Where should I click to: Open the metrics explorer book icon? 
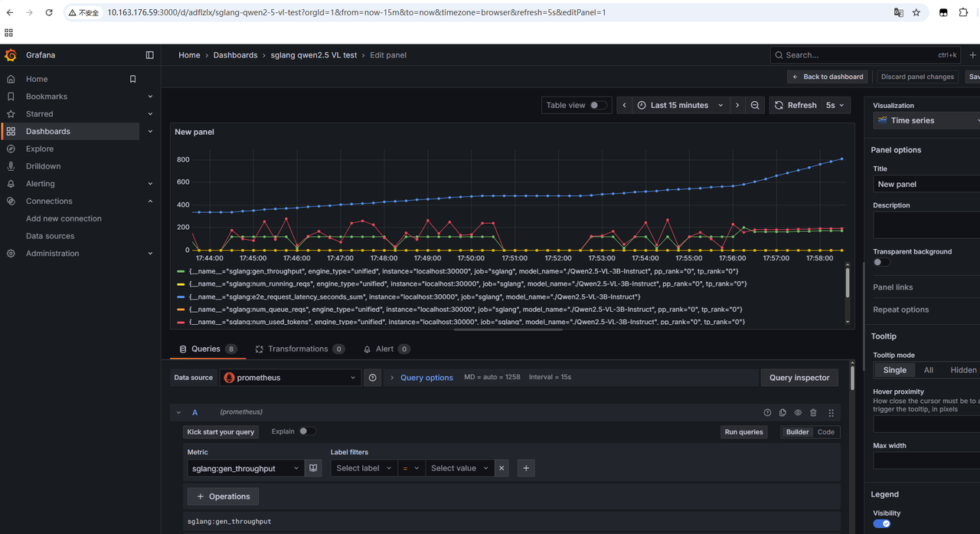click(313, 468)
